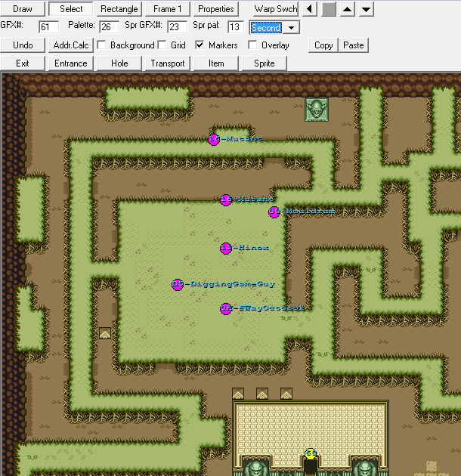The height and width of the screenshot is (476, 461).
Task: Click the Copy button
Action: pos(323,45)
